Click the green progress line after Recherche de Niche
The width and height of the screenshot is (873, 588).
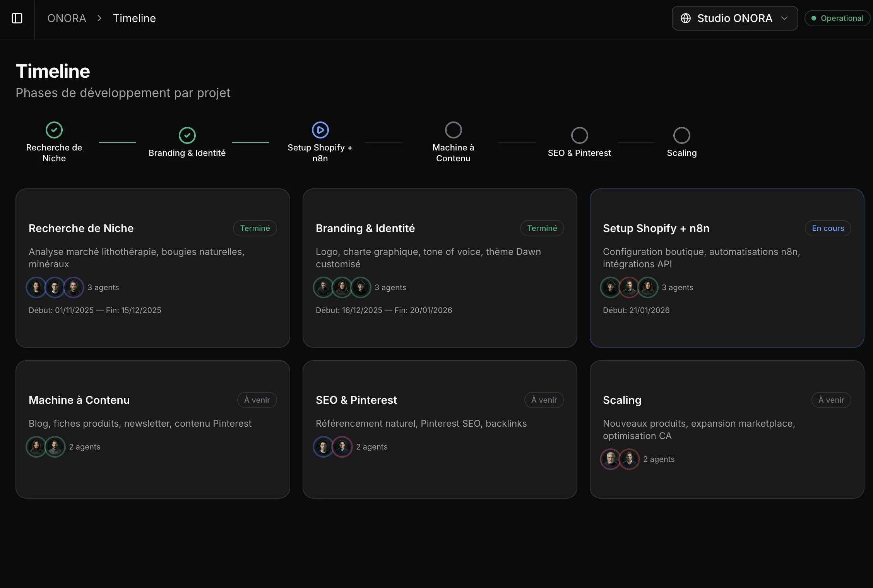118,142
